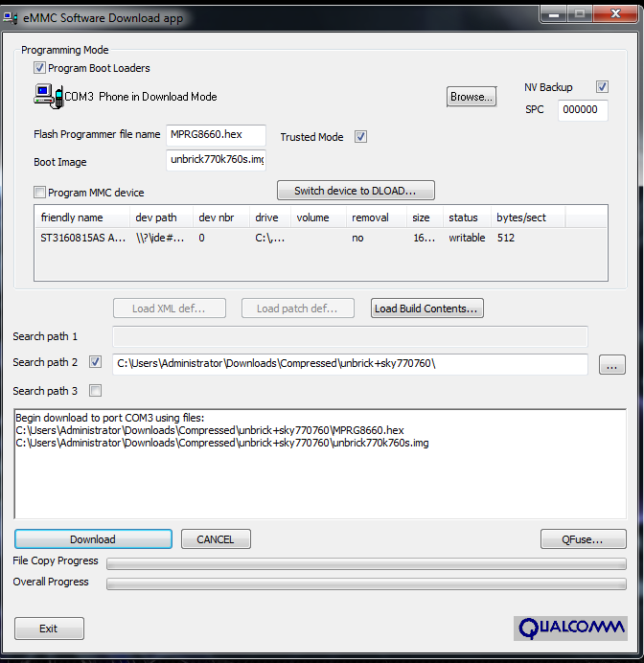Click Flash Programmer file name field
644x663 pixels.
point(216,135)
